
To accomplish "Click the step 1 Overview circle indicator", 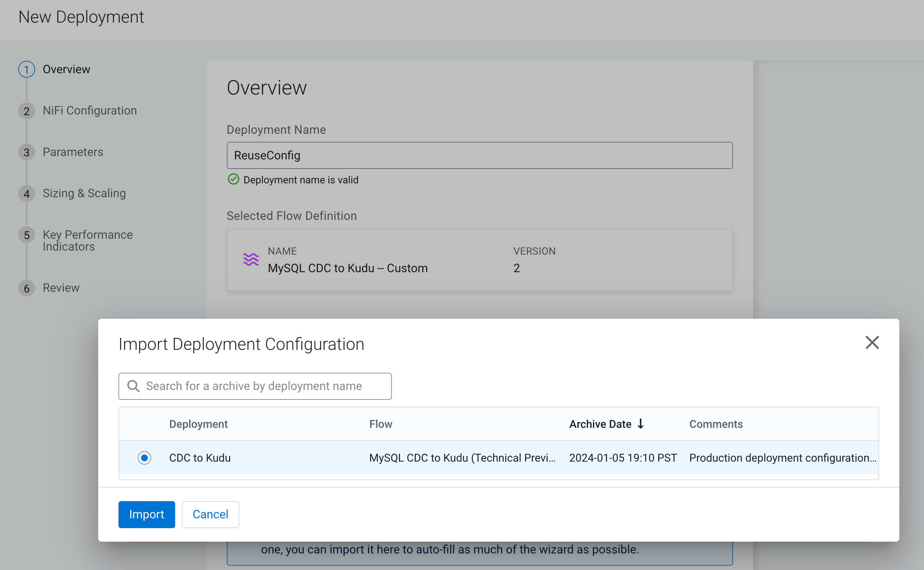I will pyautogui.click(x=26, y=69).
